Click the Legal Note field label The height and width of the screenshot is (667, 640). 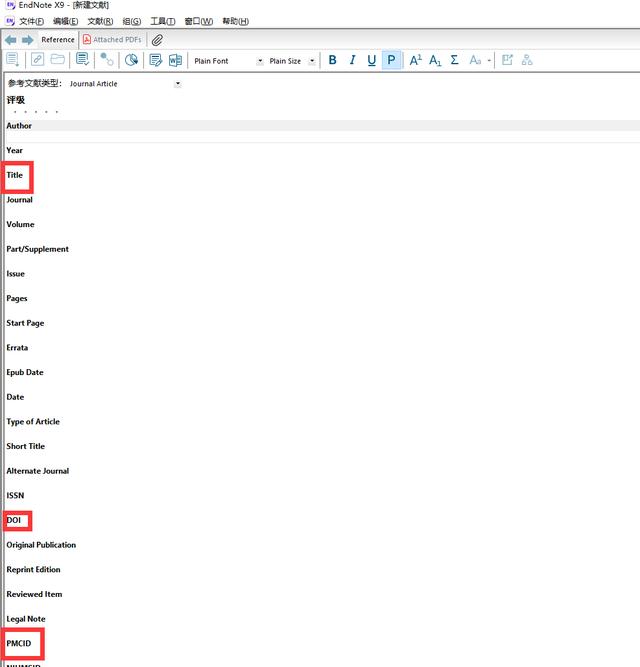click(x=26, y=619)
